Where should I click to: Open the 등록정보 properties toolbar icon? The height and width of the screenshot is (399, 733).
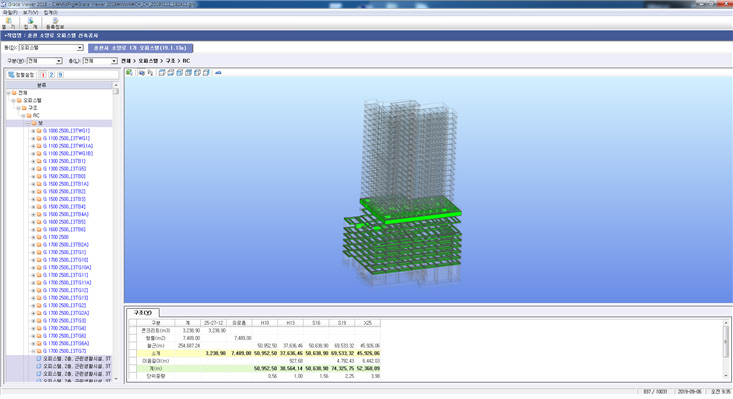(55, 23)
